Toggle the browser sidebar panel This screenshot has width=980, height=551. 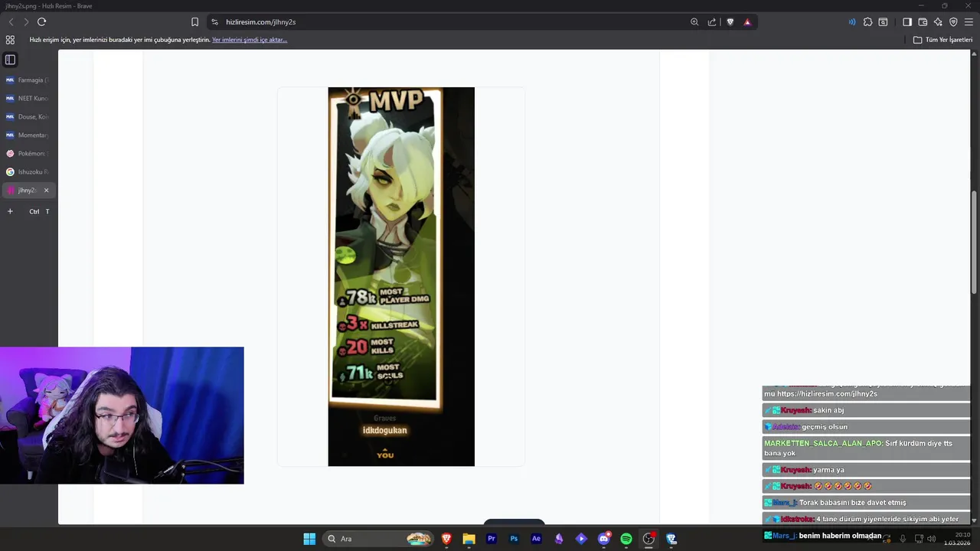coord(907,22)
